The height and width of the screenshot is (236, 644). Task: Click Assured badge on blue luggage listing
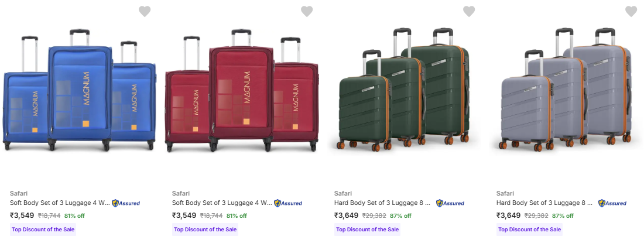click(x=126, y=203)
